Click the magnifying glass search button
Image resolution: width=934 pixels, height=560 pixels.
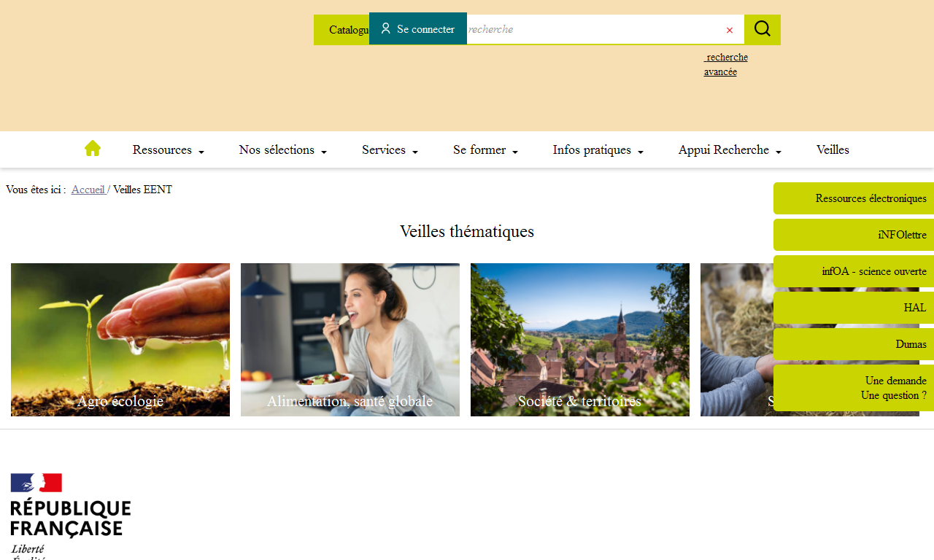click(x=762, y=29)
